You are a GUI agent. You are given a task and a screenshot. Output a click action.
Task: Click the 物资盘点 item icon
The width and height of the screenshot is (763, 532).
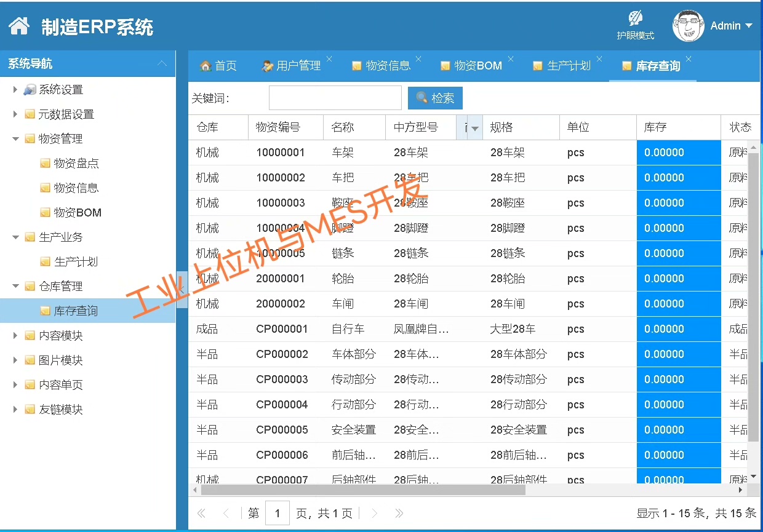(x=45, y=164)
